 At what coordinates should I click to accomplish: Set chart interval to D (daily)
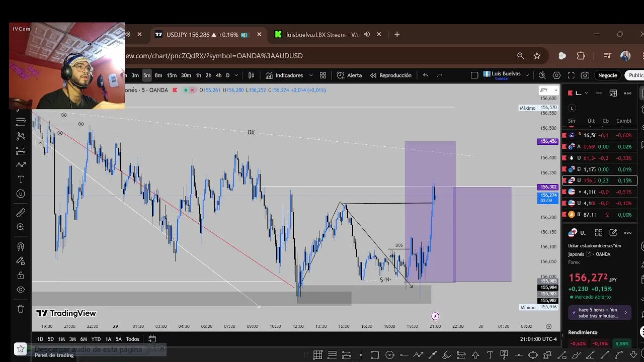point(227,75)
